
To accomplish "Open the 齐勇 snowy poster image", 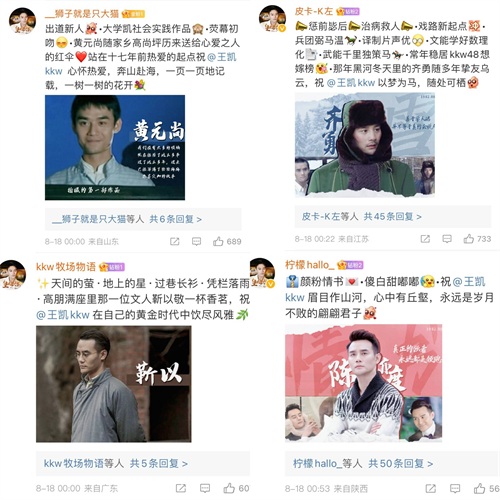I will point(365,145).
